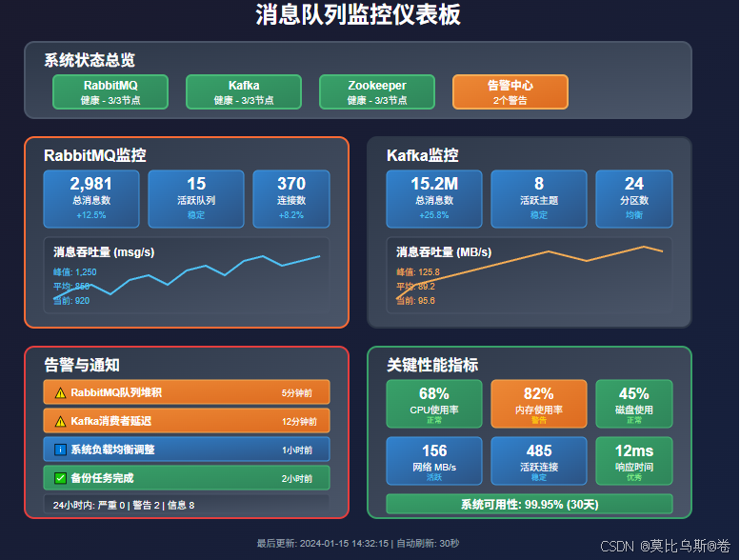
Task: Open the 备份任务完成 notification row
Action: 187,478
